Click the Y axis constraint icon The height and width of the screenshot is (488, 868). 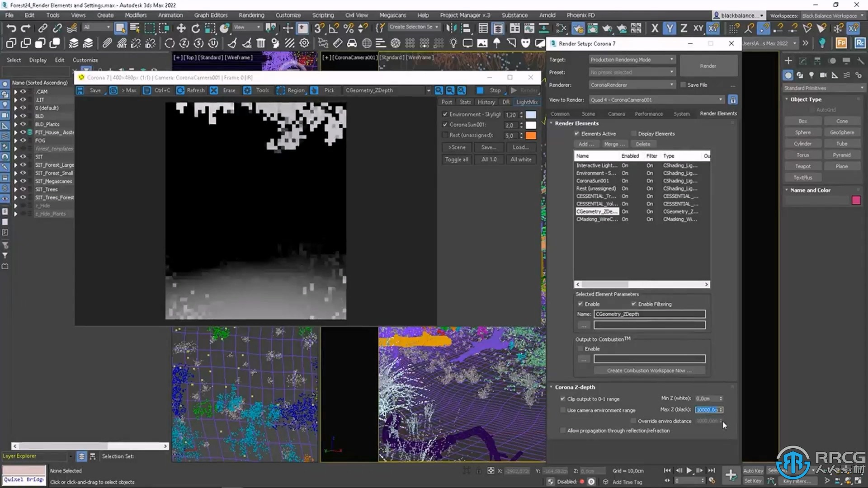point(670,28)
